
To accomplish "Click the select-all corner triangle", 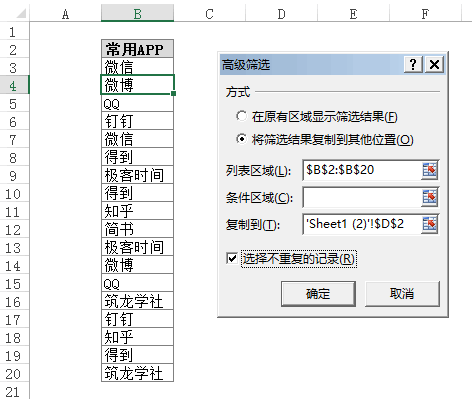I will coord(21,14).
